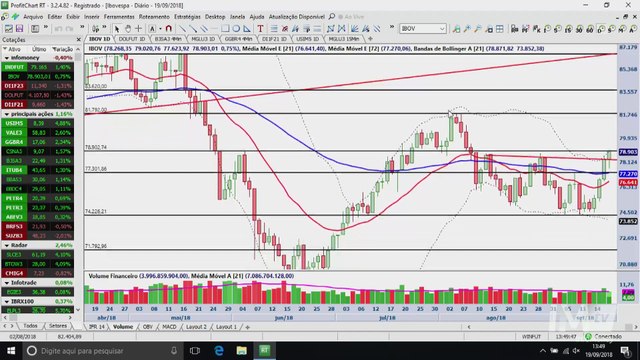Collapse the Infotrade group

click(x=7, y=283)
